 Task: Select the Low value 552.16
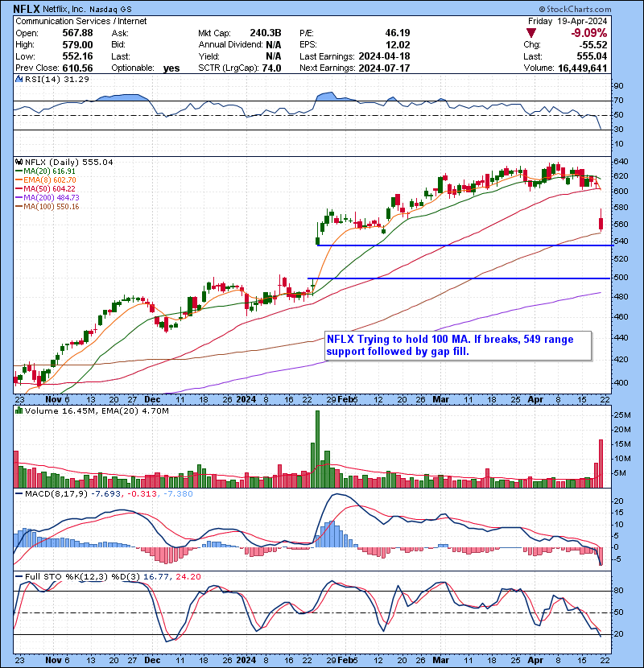pos(77,56)
